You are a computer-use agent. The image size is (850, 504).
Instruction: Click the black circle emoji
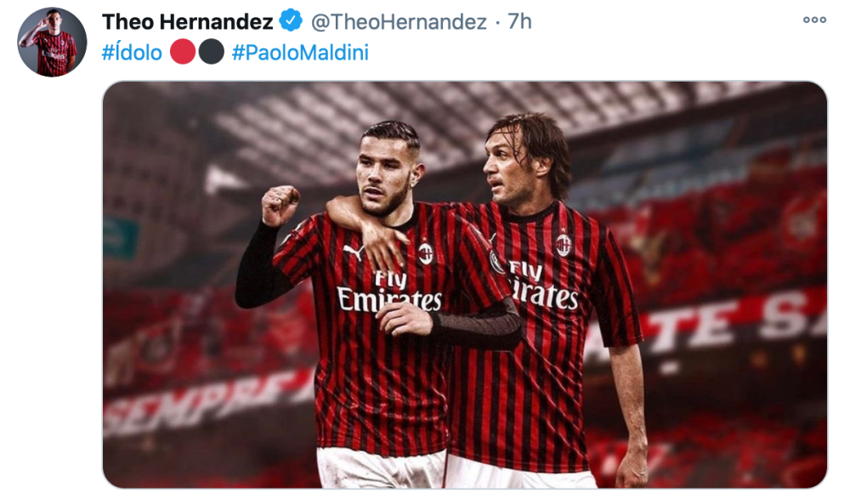[x=212, y=52]
